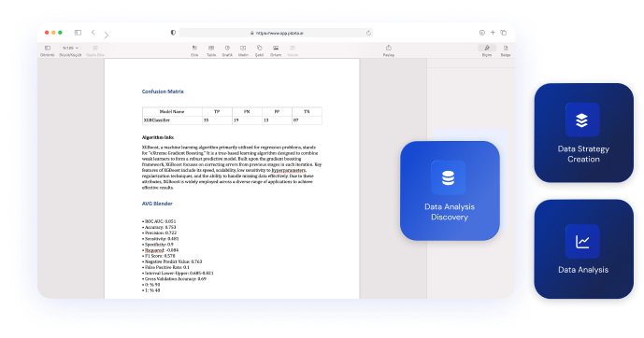Click the Data Analysis Discovery card
The width and height of the screenshot is (644, 338).
[x=450, y=190]
